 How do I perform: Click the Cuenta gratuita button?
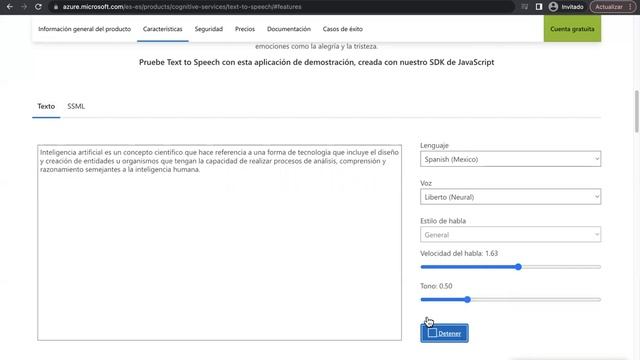click(572, 29)
